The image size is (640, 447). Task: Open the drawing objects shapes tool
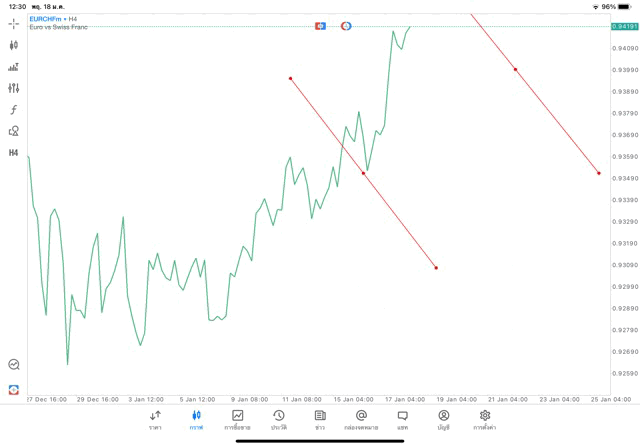tap(14, 131)
